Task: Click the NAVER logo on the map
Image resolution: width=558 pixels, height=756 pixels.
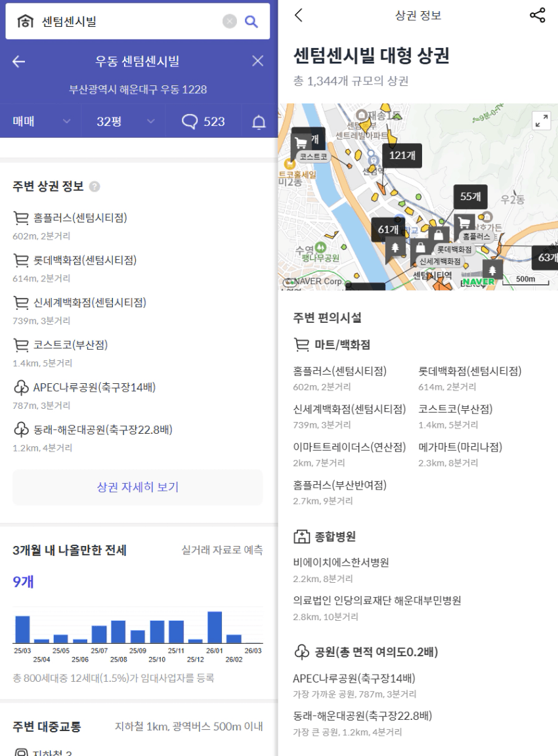Action: (x=479, y=282)
